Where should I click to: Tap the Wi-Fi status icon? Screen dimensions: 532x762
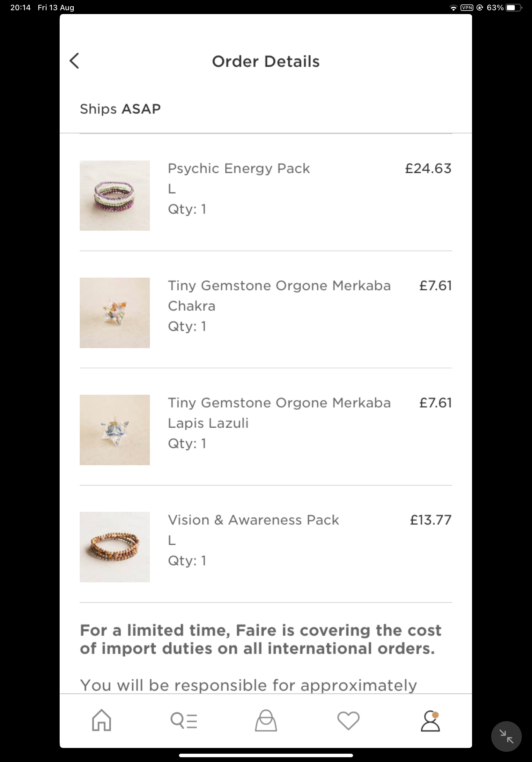pos(453,8)
